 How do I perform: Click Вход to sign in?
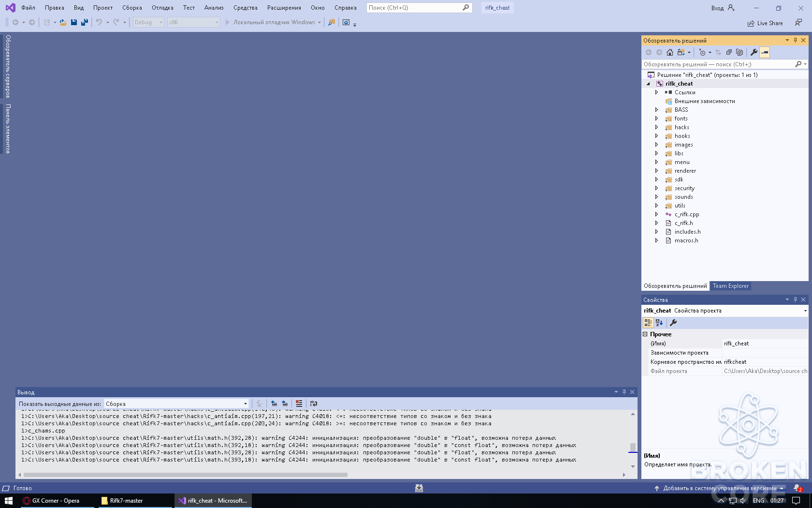click(717, 8)
